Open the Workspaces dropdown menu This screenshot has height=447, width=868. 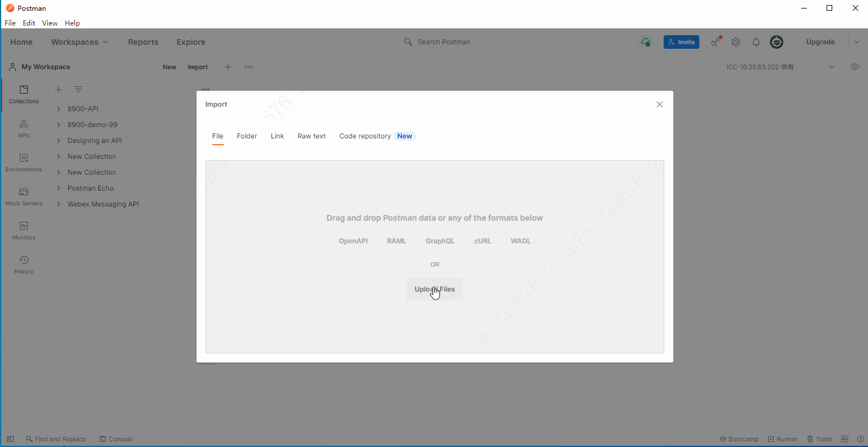pyautogui.click(x=79, y=42)
